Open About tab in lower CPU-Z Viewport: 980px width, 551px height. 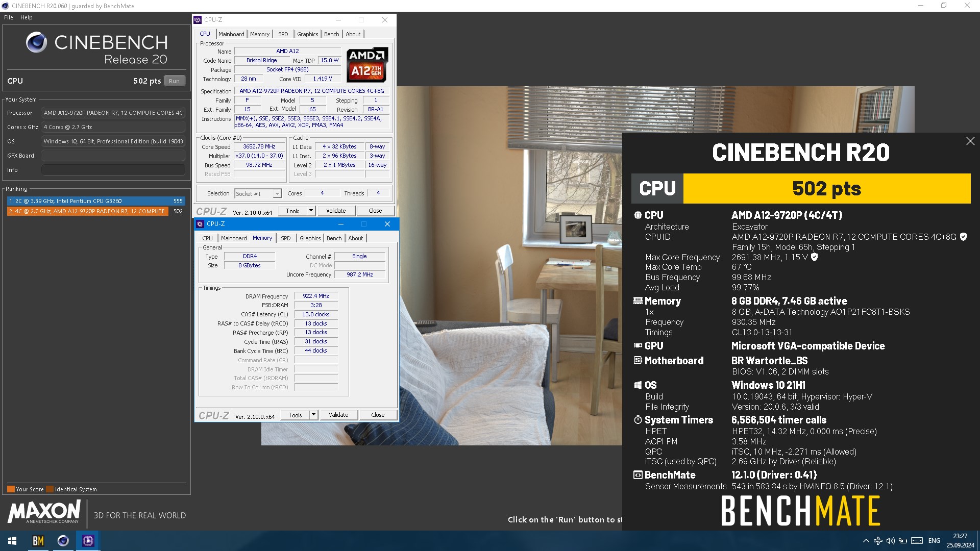point(356,238)
